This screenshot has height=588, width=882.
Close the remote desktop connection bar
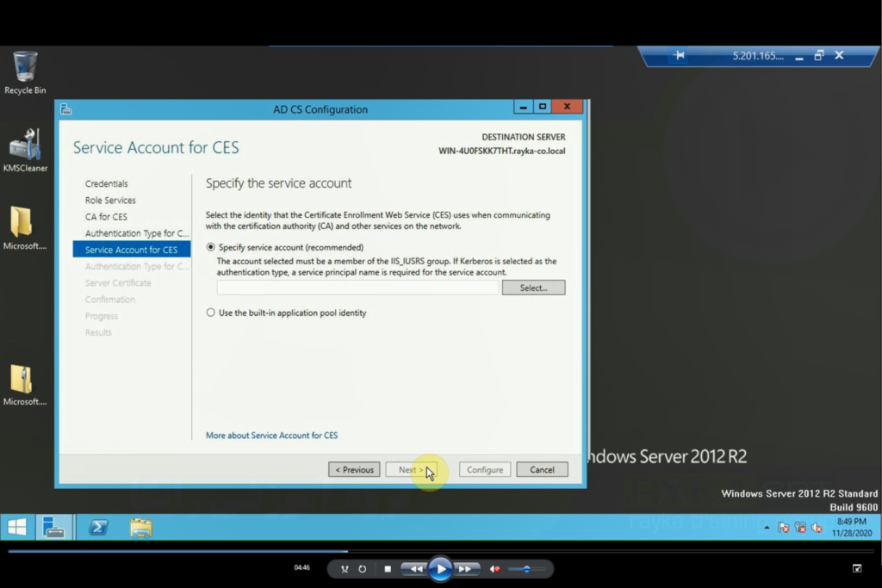click(839, 55)
